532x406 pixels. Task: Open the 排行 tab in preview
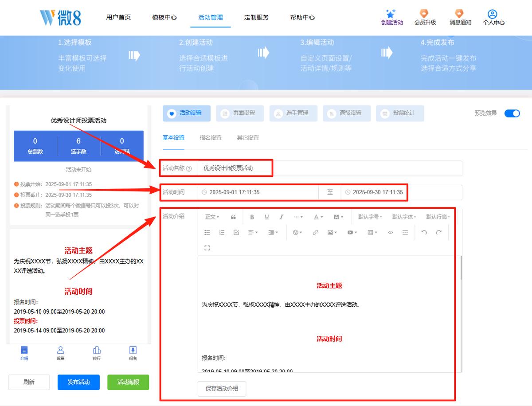tap(97, 353)
